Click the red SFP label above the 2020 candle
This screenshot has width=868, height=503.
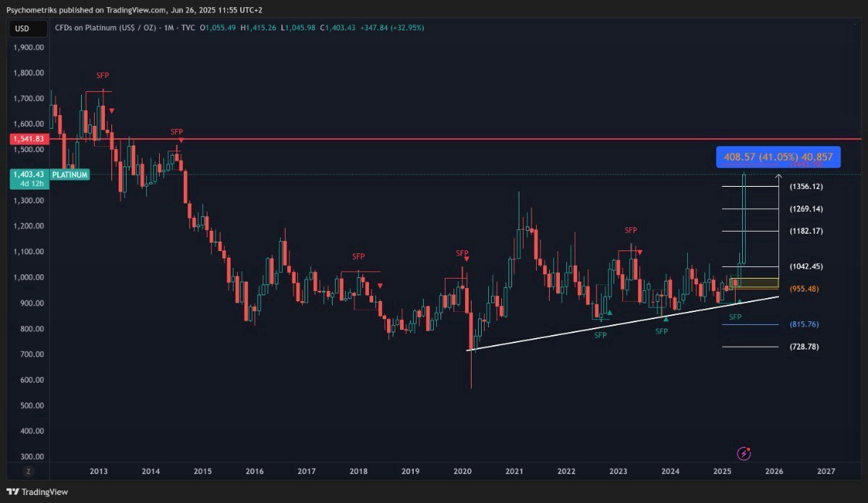click(x=462, y=253)
